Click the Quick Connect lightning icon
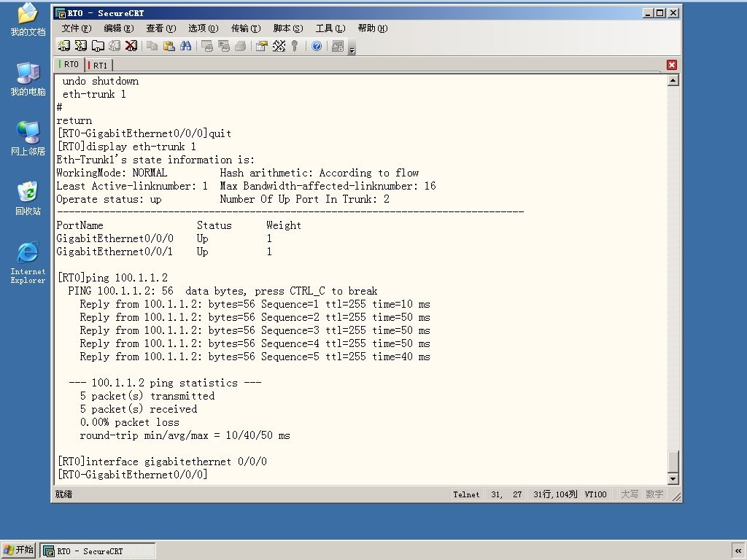The image size is (747, 560). point(81,46)
